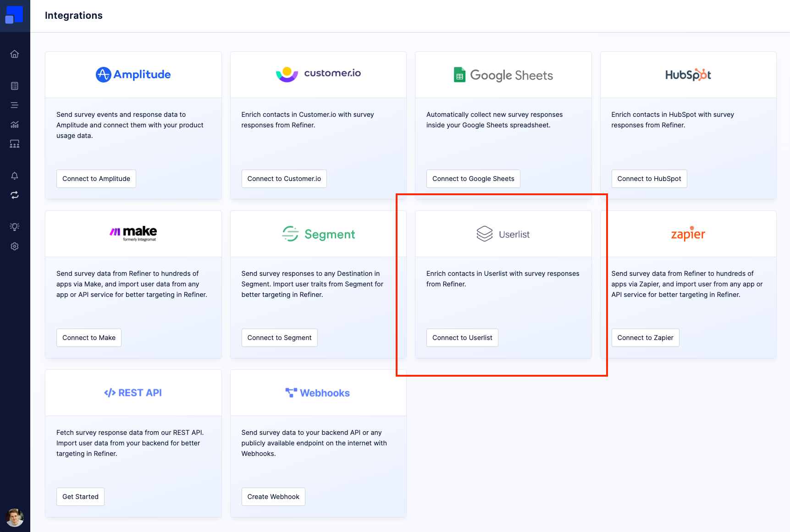Click the Create Webhook button
Image resolution: width=790 pixels, height=532 pixels.
(273, 497)
